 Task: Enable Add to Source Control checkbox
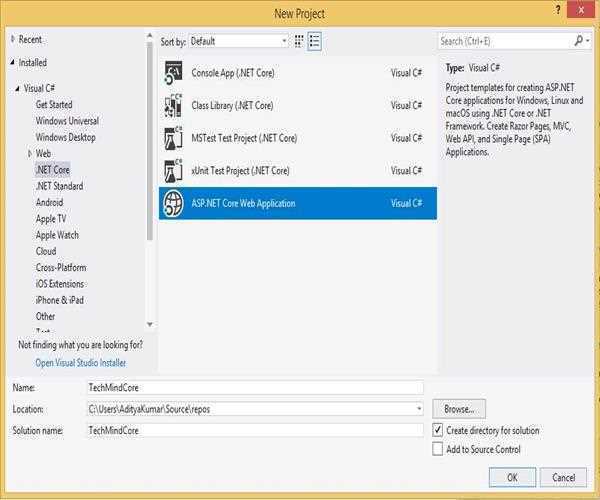[438, 449]
